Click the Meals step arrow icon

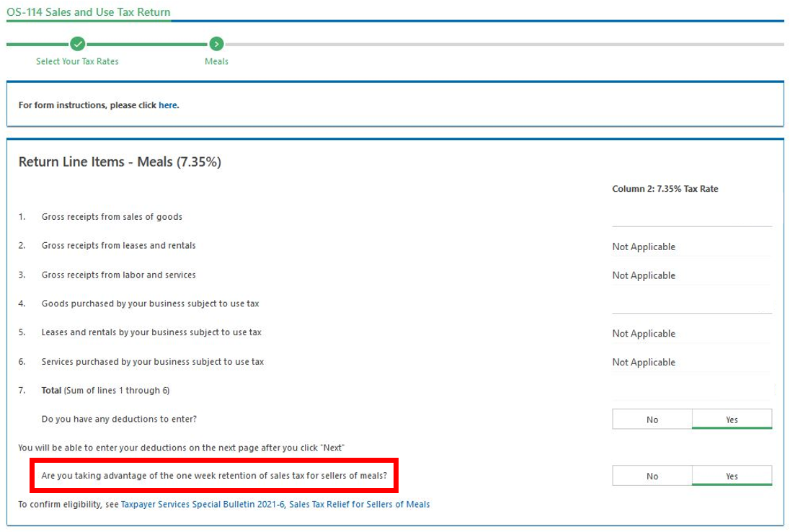(x=216, y=44)
